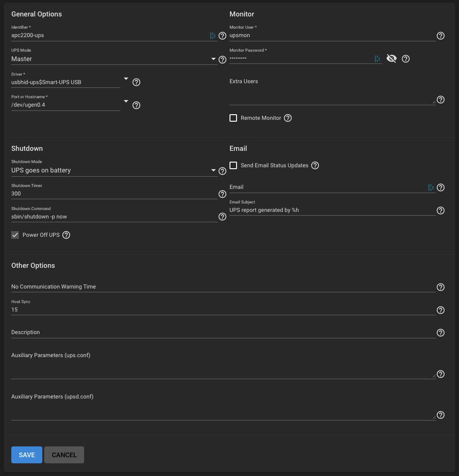Enable the Remote Monitor checkbox
459x476 pixels.
tap(233, 118)
